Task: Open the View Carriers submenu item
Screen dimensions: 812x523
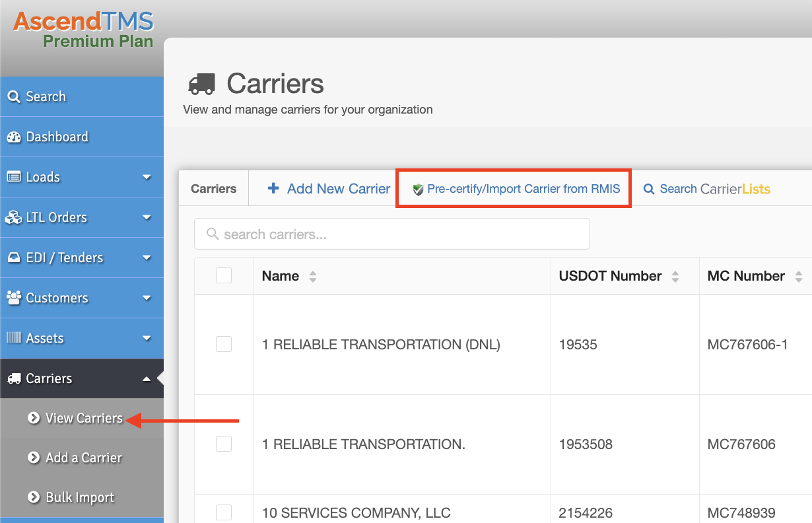Action: pyautogui.click(x=83, y=419)
